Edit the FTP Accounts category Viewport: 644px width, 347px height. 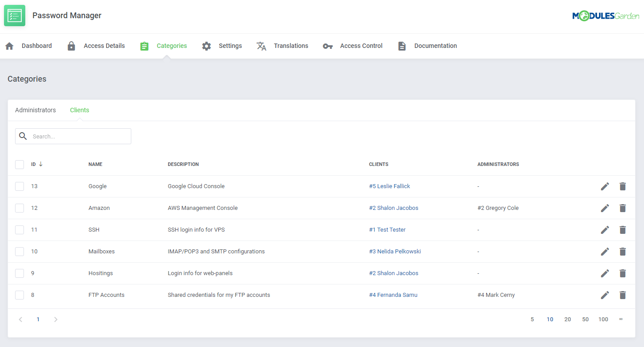click(x=605, y=295)
